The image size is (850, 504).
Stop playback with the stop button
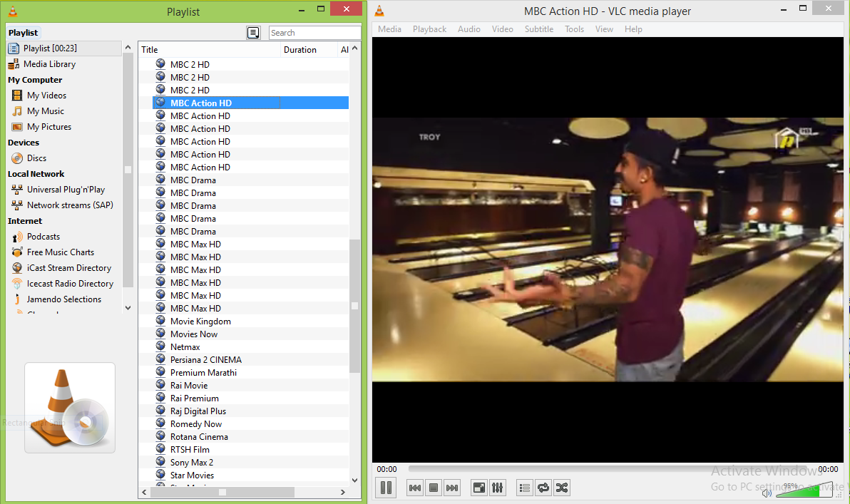coord(434,488)
